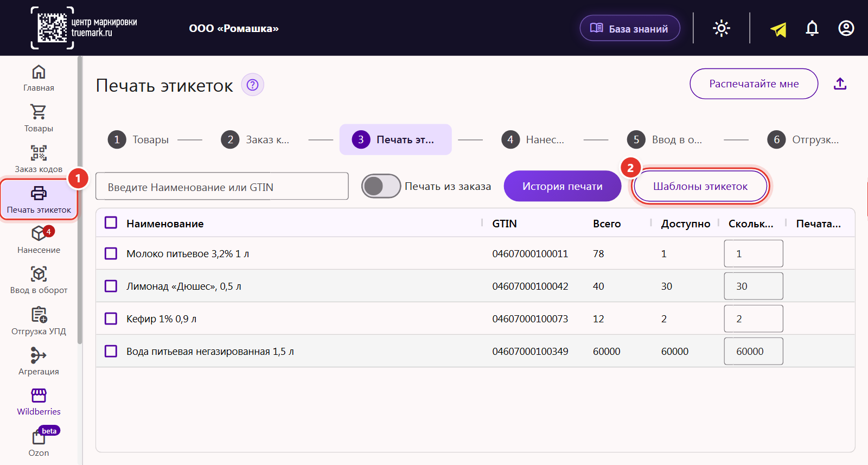Open База знаний knowledge base

coord(630,28)
